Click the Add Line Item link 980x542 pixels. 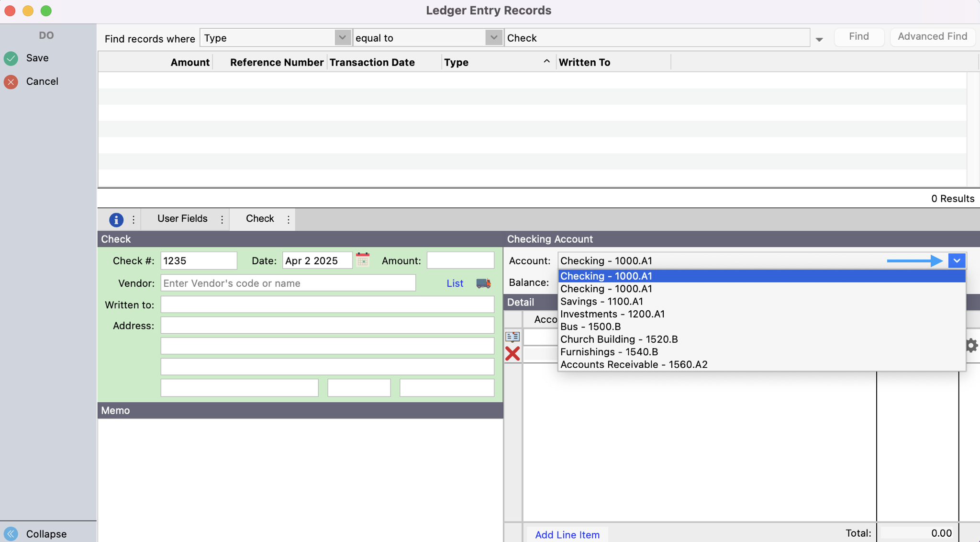pos(567,534)
